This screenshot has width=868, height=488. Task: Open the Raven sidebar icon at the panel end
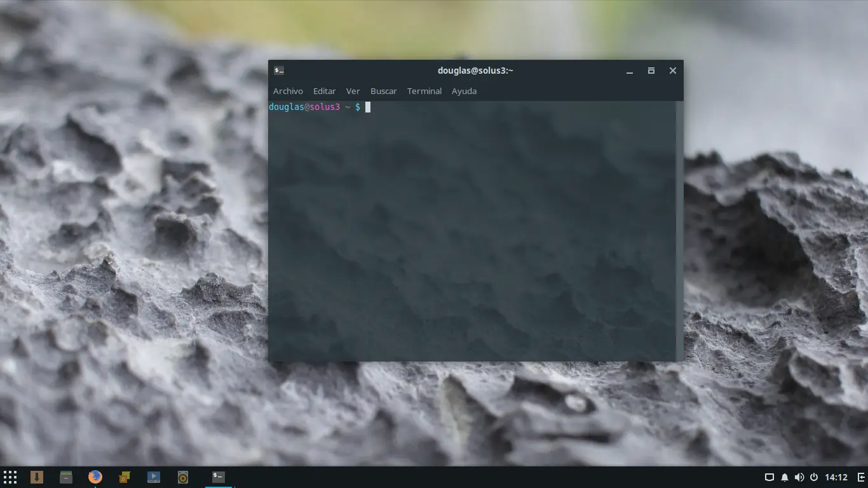pos(861,477)
